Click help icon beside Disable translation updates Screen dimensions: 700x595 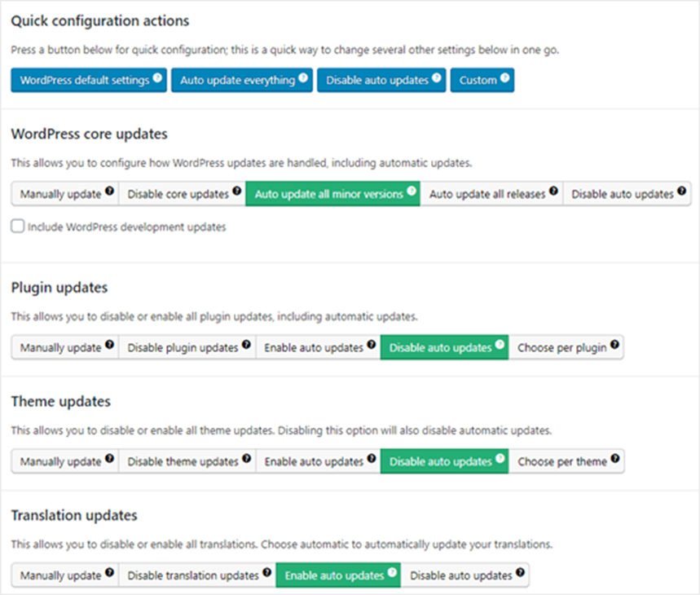pos(267,572)
